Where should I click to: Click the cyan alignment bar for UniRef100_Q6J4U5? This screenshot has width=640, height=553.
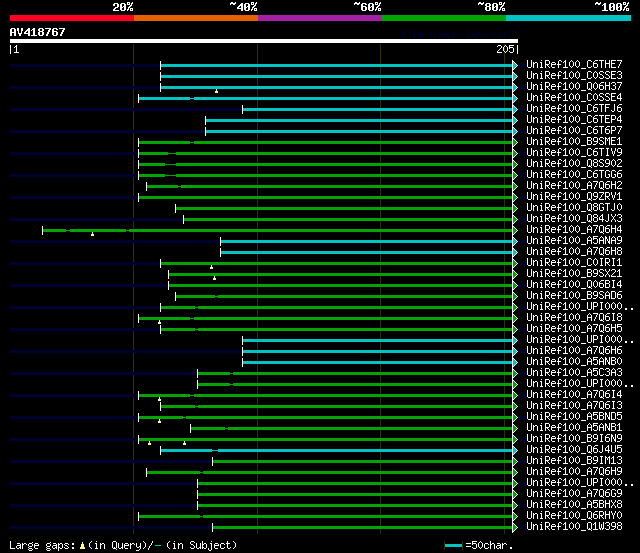[x=336, y=451]
